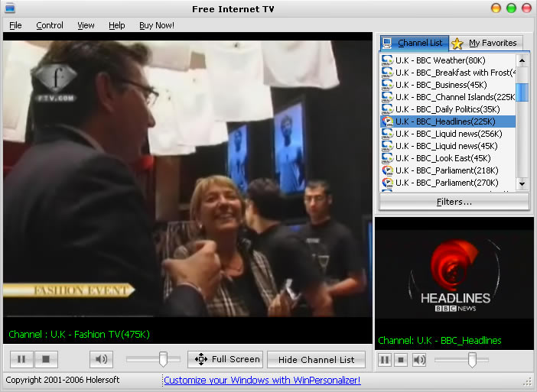The height and width of the screenshot is (392, 537).
Task: Select U.K - BBC_Liquid news(45K) channel
Action: [447, 146]
